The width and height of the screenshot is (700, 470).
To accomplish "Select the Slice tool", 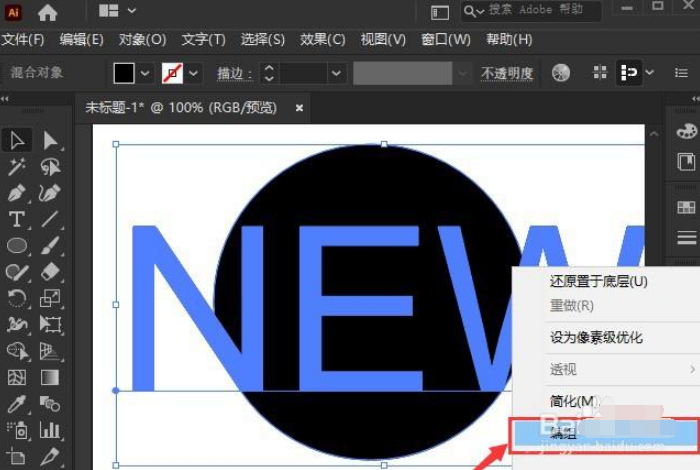I will coord(50,457).
